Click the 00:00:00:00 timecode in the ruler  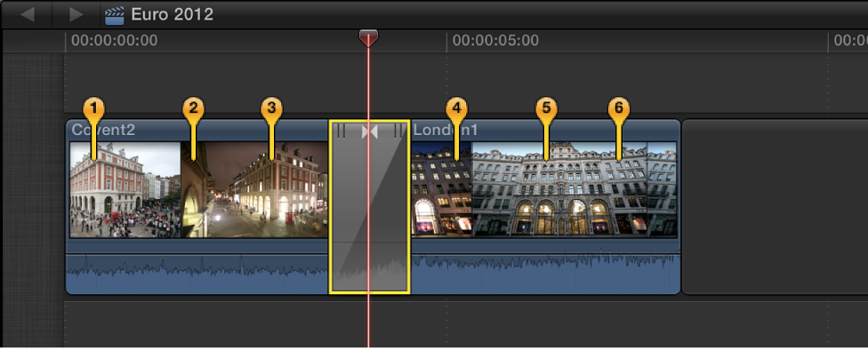[115, 40]
